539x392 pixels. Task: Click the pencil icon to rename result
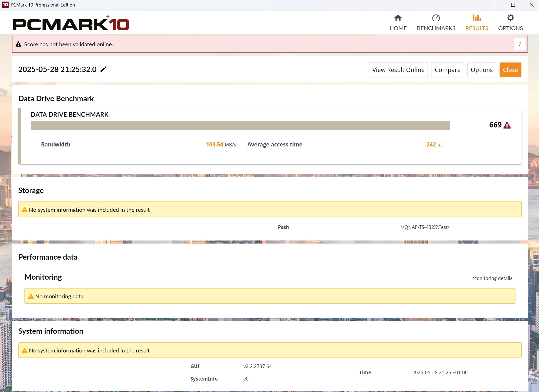pos(103,69)
